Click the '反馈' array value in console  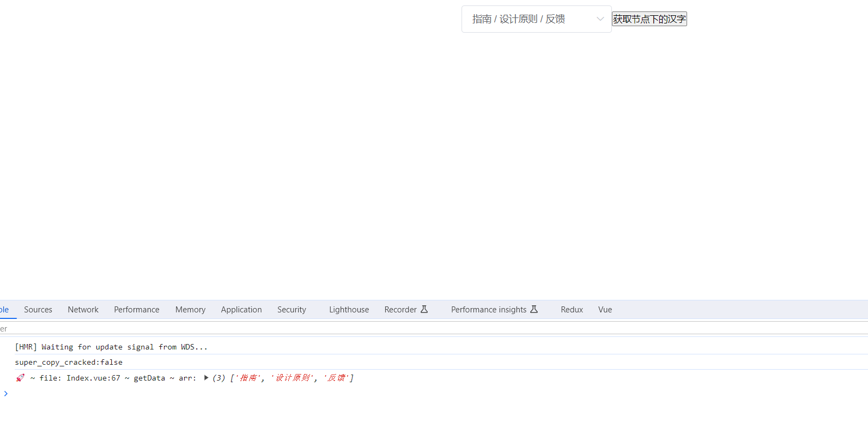(x=336, y=378)
